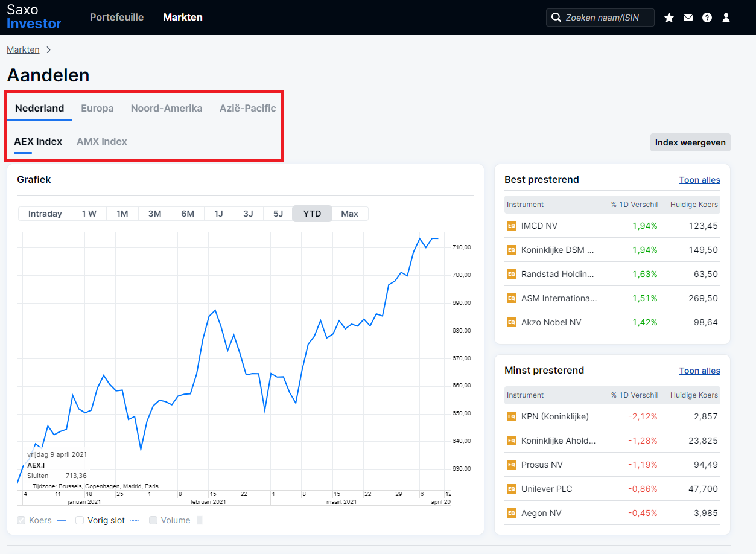Image resolution: width=756 pixels, height=554 pixels.
Task: Select the AMX Index sub-tab
Action: 102,142
